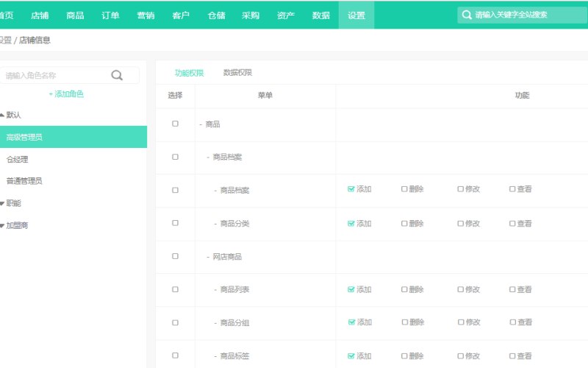Switch to the 功能权限 tab

coord(189,73)
